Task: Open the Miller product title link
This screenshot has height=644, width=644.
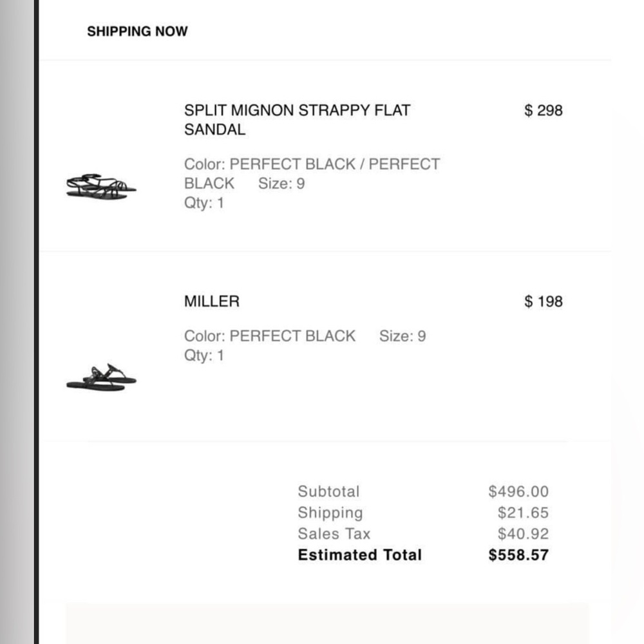Action: click(x=211, y=301)
